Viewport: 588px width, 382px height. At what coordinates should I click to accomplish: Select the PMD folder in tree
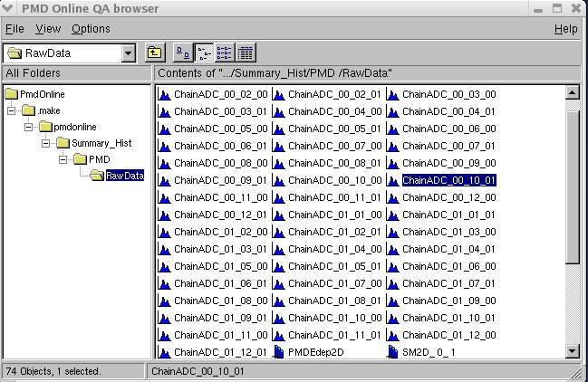coord(92,159)
